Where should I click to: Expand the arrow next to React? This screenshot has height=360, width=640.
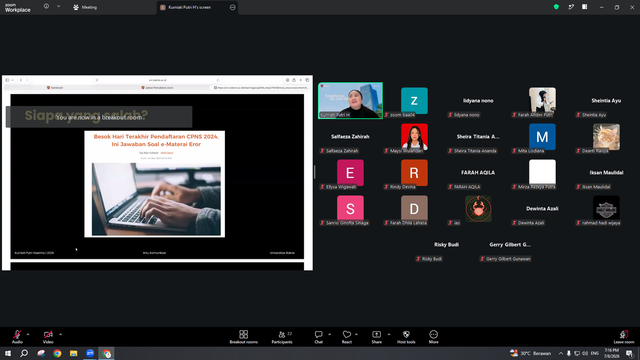click(x=356, y=334)
